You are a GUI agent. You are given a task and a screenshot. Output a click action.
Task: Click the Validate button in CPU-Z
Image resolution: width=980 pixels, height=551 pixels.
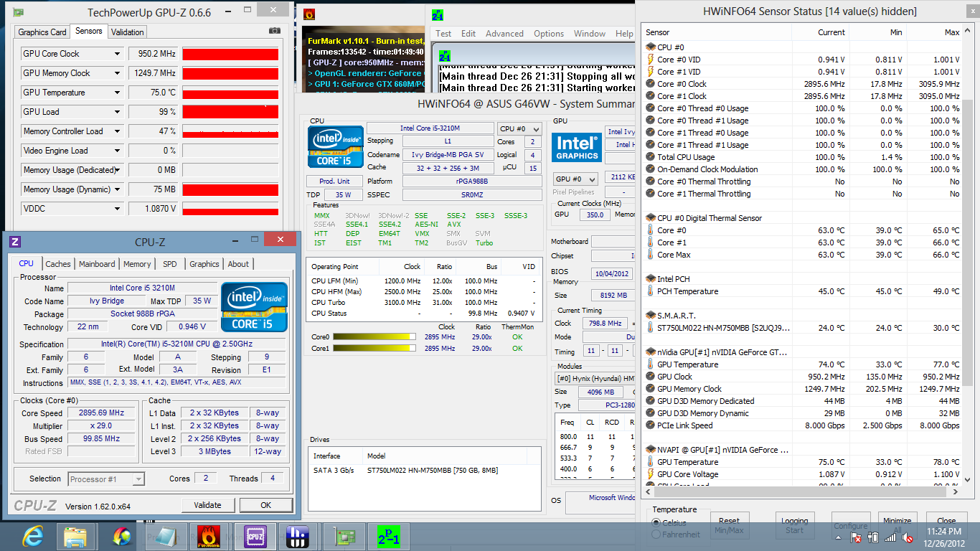pos(208,505)
